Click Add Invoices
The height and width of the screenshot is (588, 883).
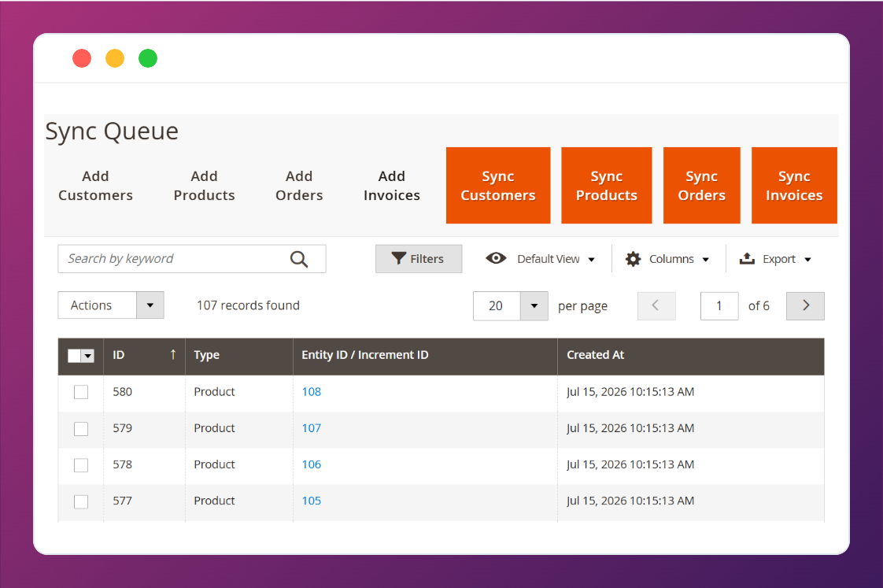pos(392,186)
